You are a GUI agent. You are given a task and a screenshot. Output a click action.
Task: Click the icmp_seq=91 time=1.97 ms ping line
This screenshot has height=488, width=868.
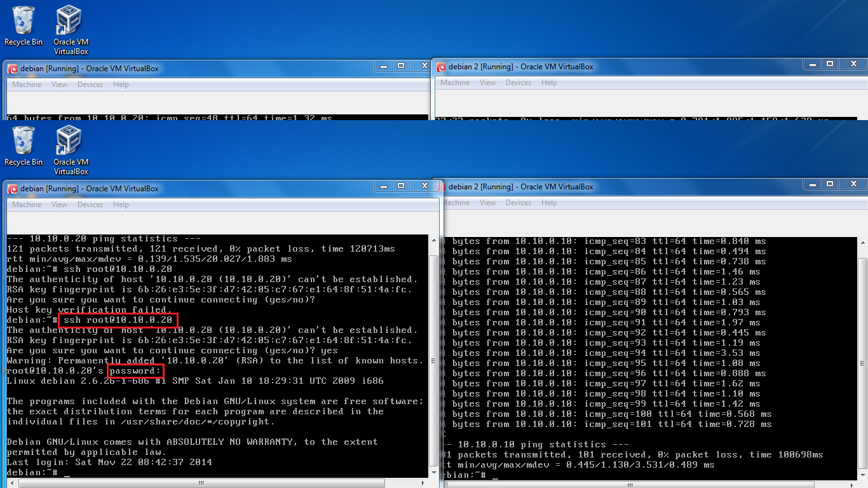(602, 323)
